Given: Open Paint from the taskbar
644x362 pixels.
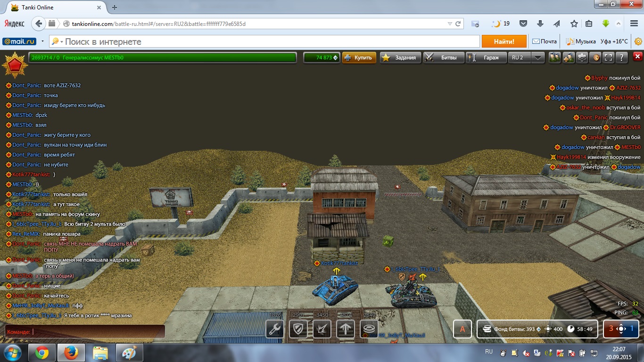Looking at the screenshot, I should [129, 353].
